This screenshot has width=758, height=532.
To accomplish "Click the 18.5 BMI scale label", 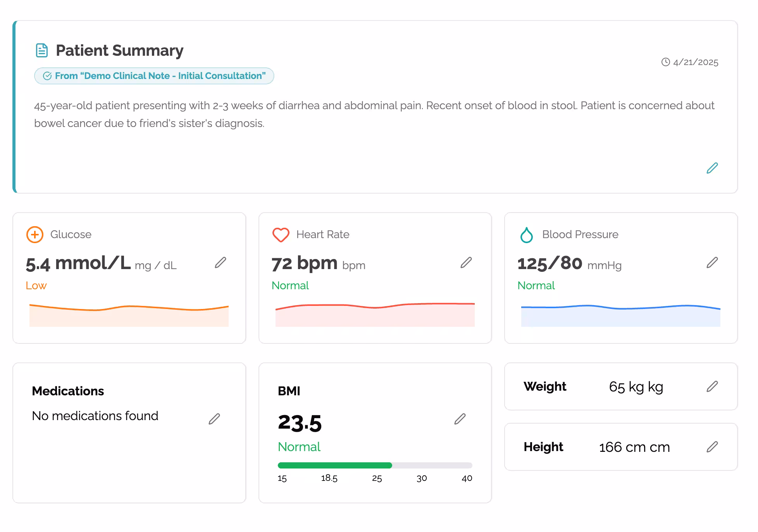I will [x=329, y=478].
